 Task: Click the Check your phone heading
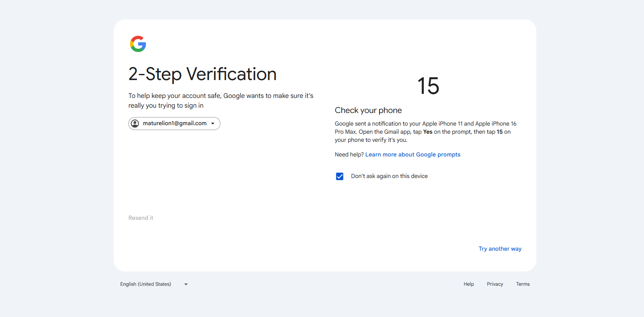click(368, 110)
